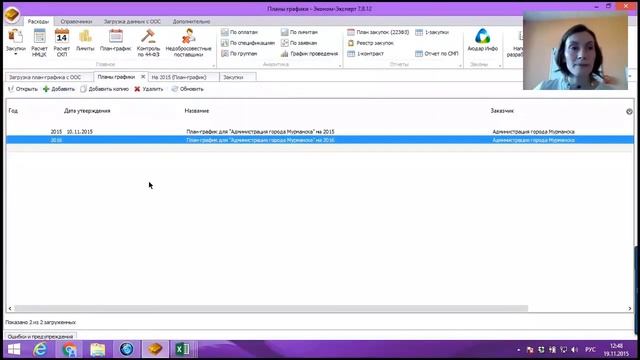
Task: Expand Главное ribbon group launcher
Action: 213,65
